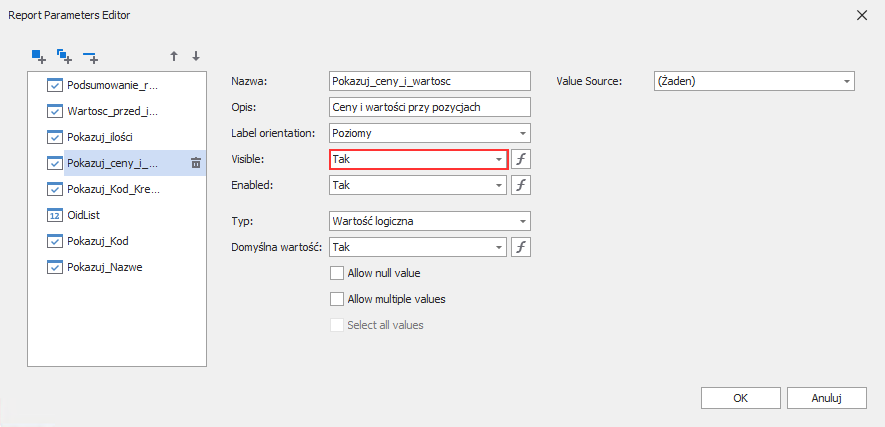Open the expression editor for Enabled
This screenshot has height=427, width=885.
tap(521, 185)
